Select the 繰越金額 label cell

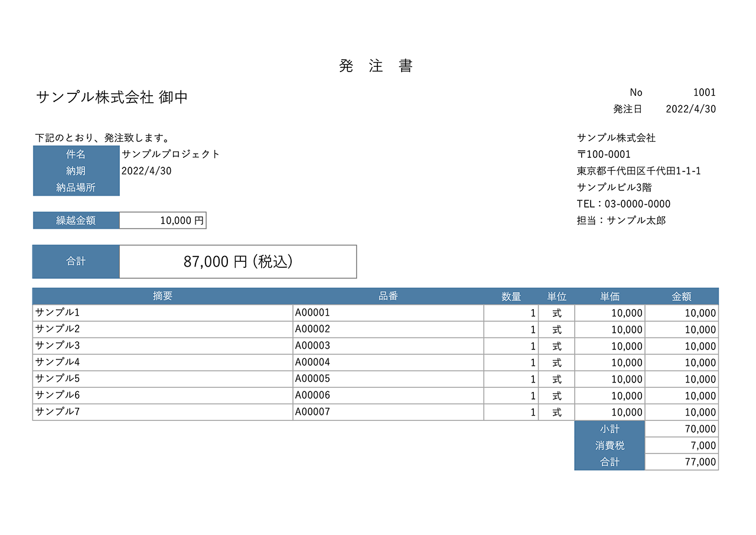[x=76, y=221]
